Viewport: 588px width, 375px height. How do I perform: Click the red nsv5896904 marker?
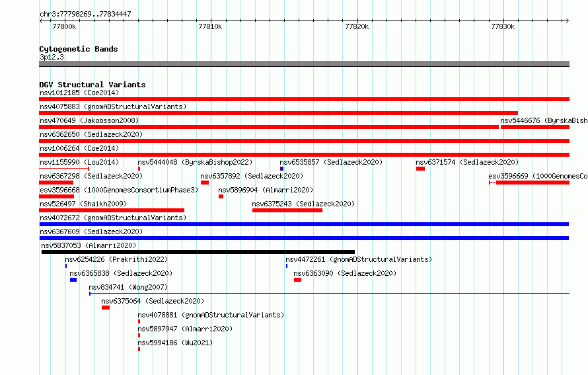221,196
